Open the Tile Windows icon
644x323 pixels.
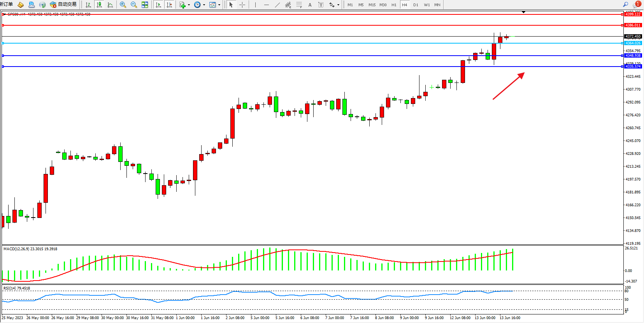145,5
